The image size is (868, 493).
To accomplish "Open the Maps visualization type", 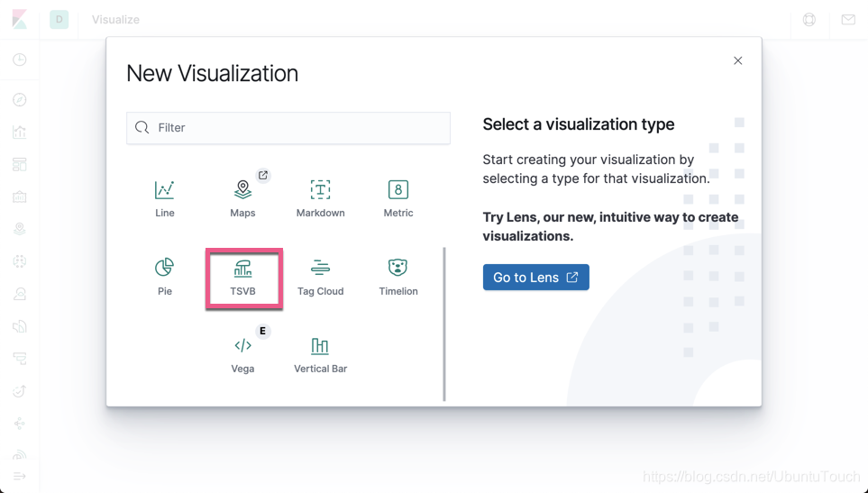I will coord(242,198).
